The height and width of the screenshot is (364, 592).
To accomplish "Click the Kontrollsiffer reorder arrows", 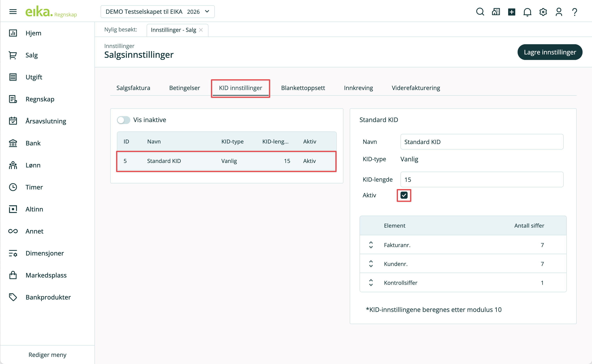I will coord(371,283).
